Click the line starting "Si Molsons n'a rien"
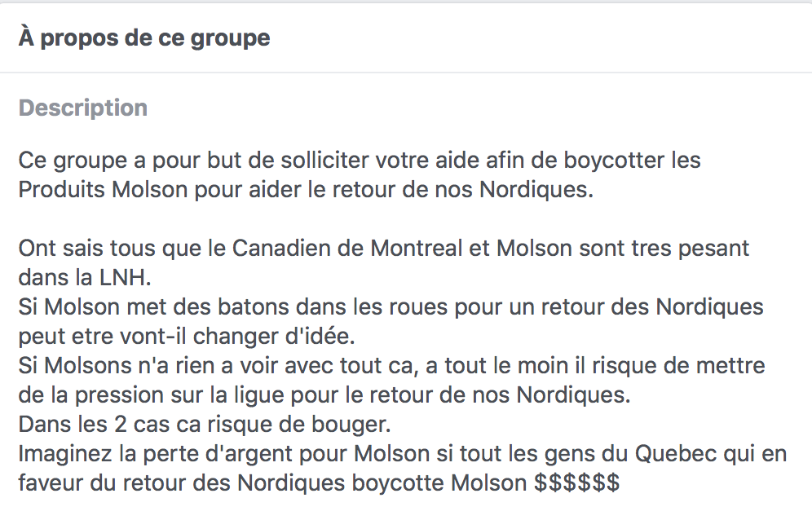This screenshot has width=812, height=520. (392, 366)
